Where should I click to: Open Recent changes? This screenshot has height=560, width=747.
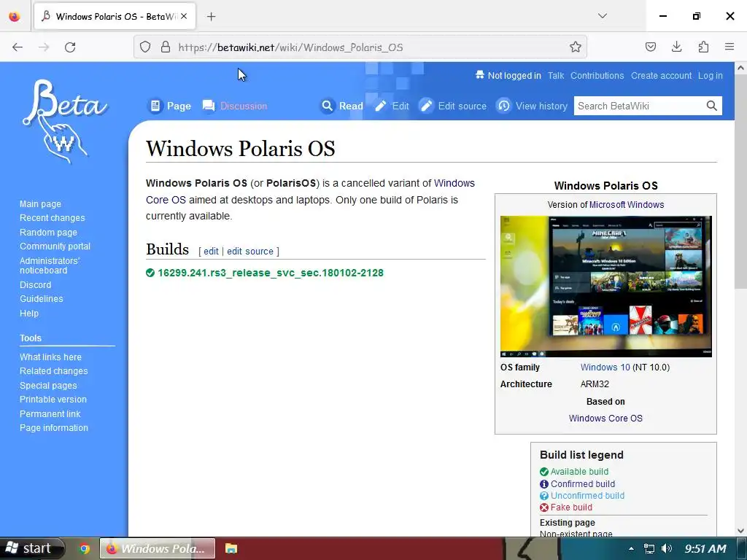53,217
